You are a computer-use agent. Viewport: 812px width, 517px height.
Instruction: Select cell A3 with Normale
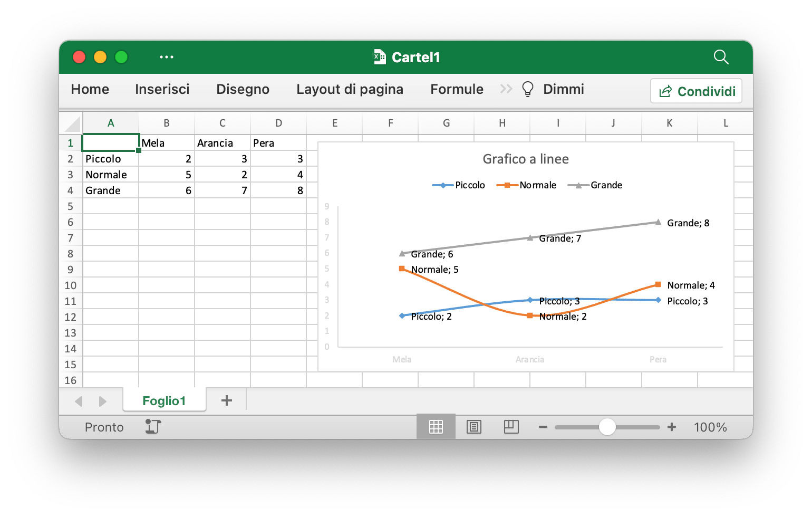coord(111,175)
